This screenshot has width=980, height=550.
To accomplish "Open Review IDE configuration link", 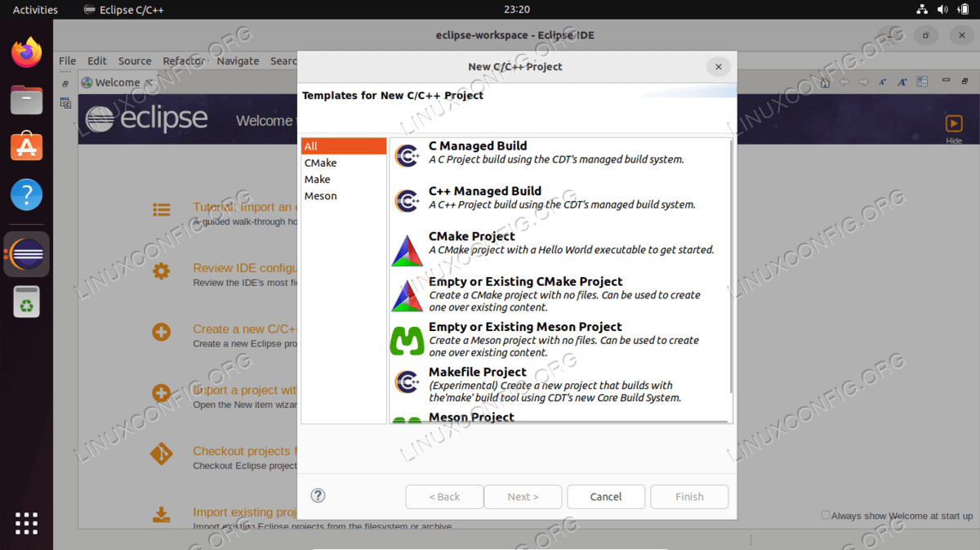I will (244, 268).
